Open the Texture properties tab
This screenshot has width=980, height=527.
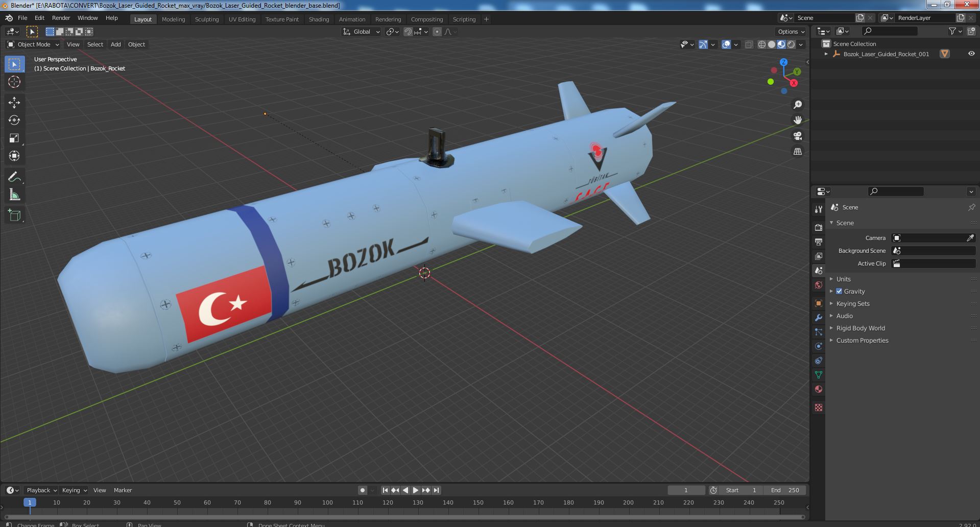(819, 408)
